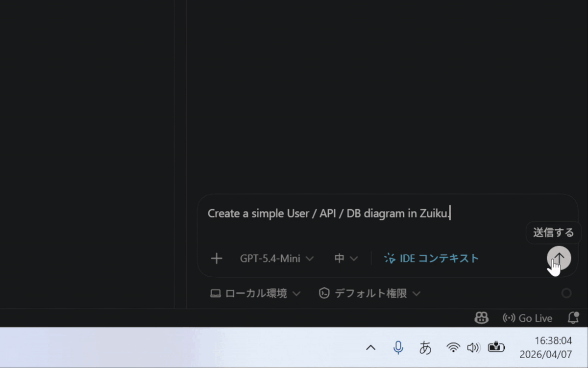Viewport: 588px width, 368px height.
Task: Attach context using the + icon
Action: click(x=216, y=258)
